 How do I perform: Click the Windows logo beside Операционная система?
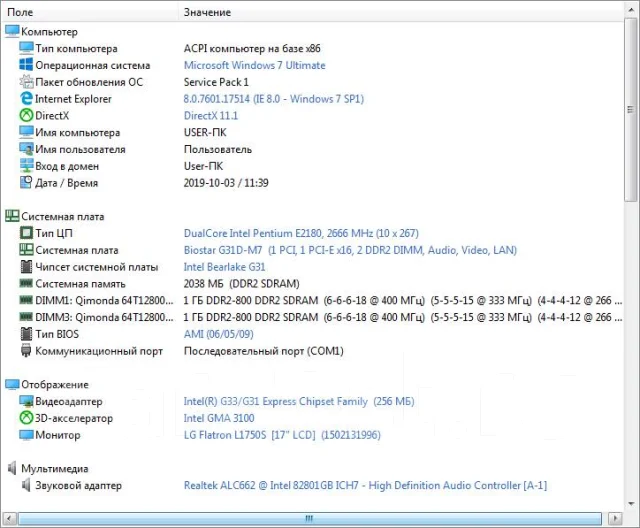pos(26,65)
